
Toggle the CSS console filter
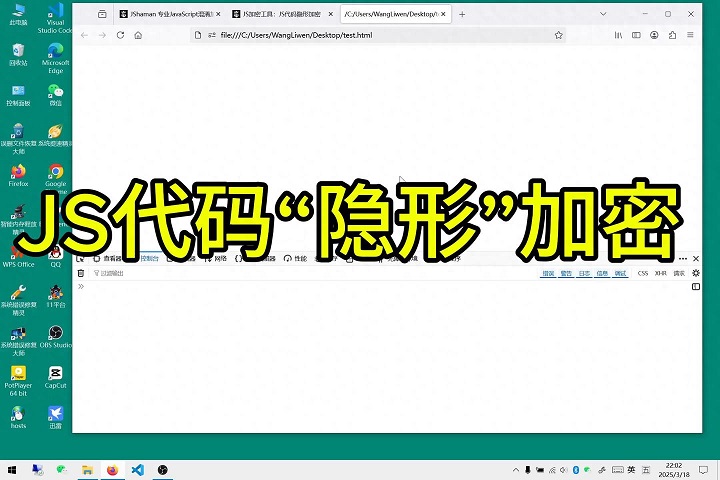tap(643, 273)
